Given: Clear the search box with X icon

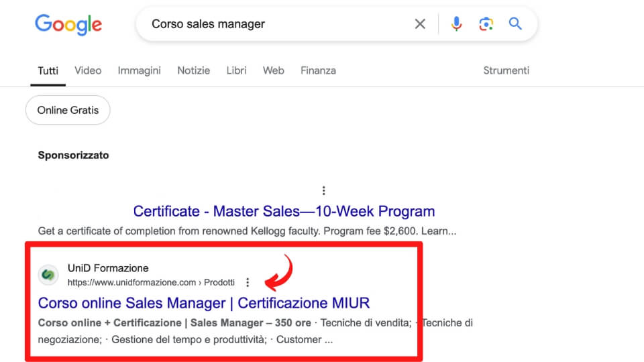Looking at the screenshot, I should click(420, 24).
